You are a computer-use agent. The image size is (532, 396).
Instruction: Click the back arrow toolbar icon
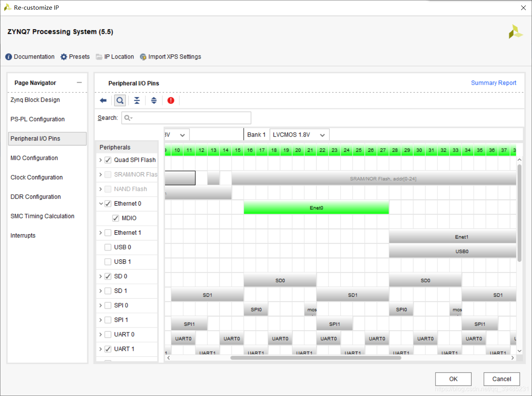pos(103,100)
